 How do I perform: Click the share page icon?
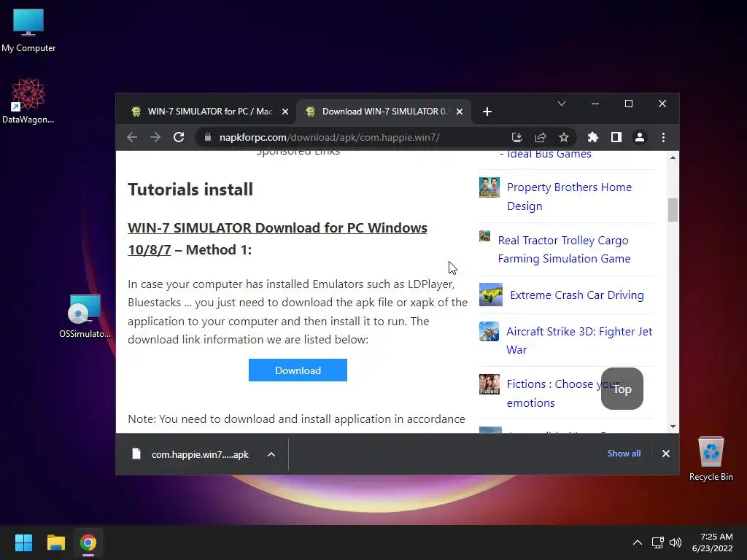click(x=541, y=138)
